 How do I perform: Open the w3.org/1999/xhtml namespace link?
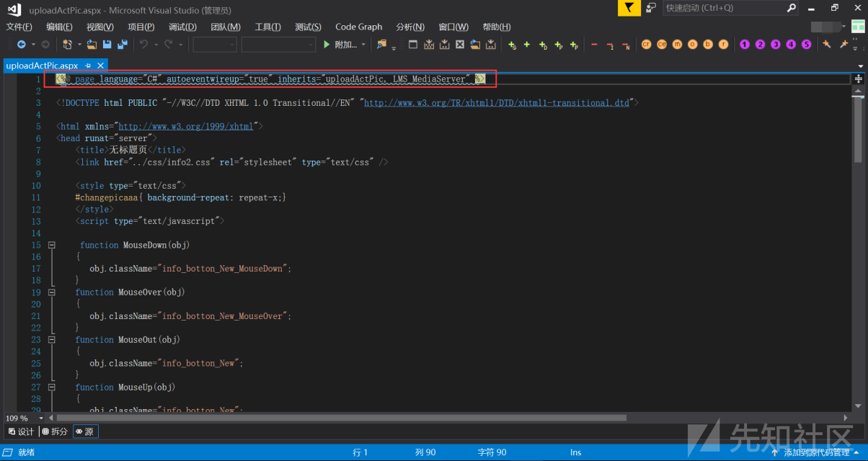pyautogui.click(x=186, y=126)
